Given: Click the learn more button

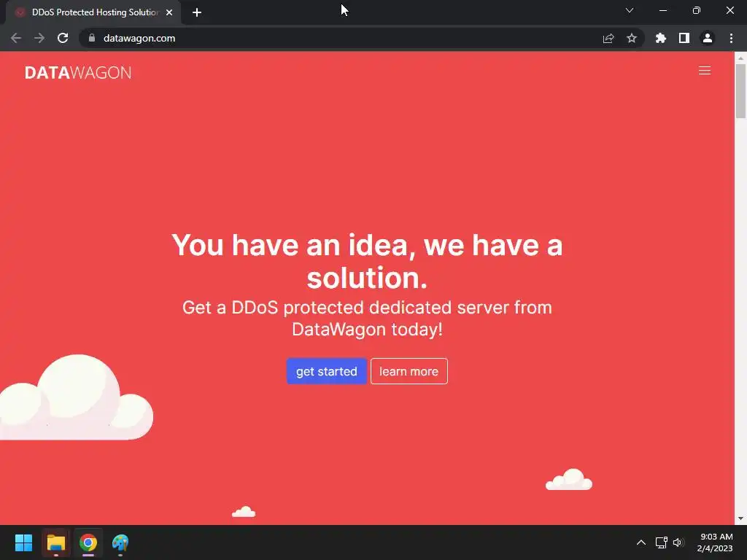Looking at the screenshot, I should point(409,371).
